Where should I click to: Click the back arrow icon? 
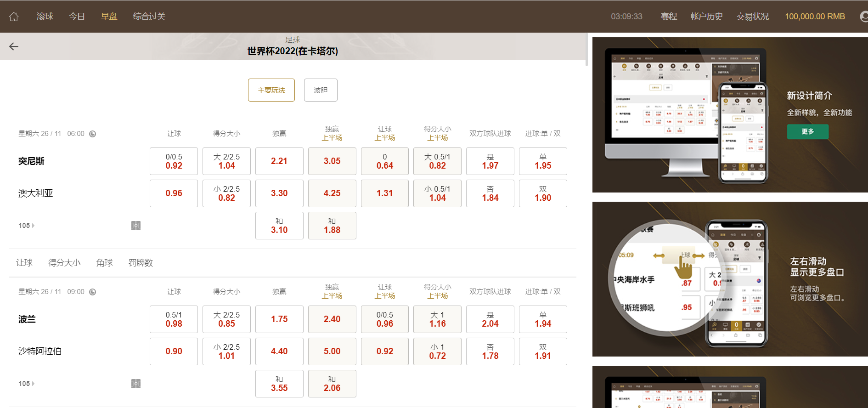(x=14, y=46)
